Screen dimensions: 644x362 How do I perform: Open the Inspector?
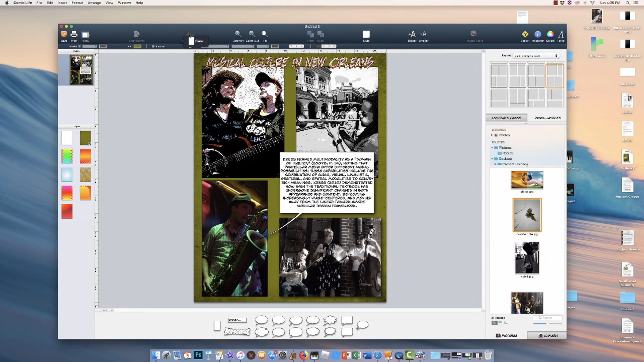pos(538,34)
